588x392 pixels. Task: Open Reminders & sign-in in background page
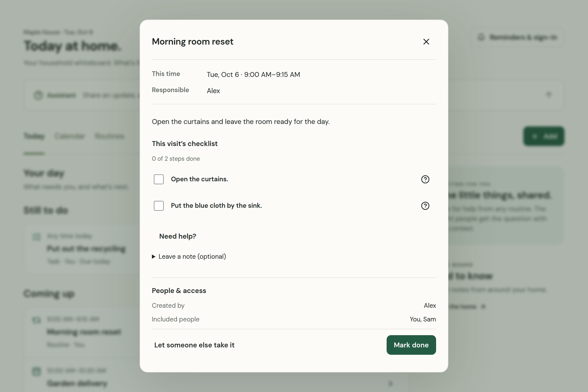[x=518, y=37]
